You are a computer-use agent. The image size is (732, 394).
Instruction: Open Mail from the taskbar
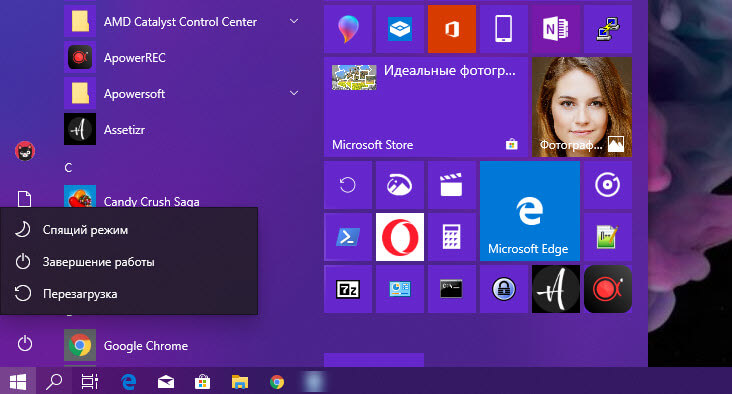click(166, 382)
